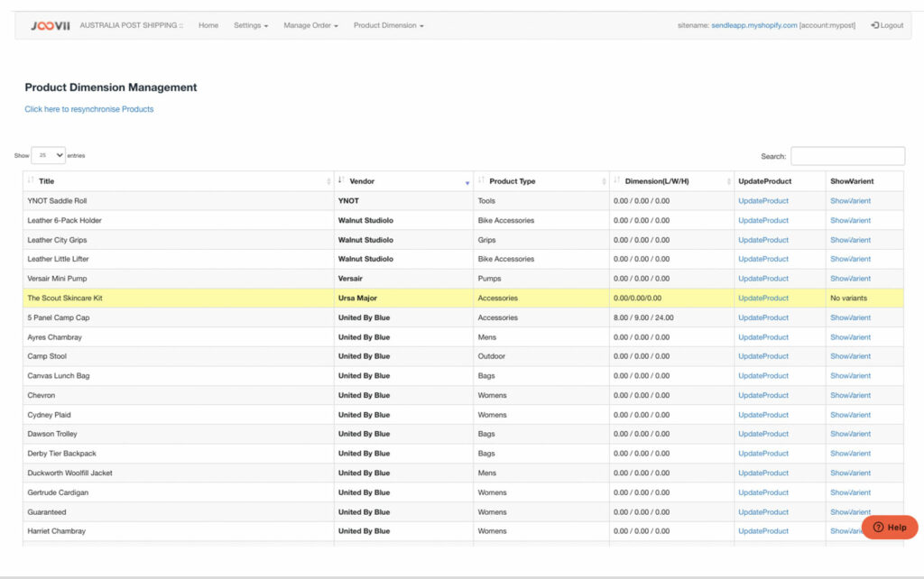Click here to resynchronise Products link
The height and width of the screenshot is (579, 924).
(89, 109)
